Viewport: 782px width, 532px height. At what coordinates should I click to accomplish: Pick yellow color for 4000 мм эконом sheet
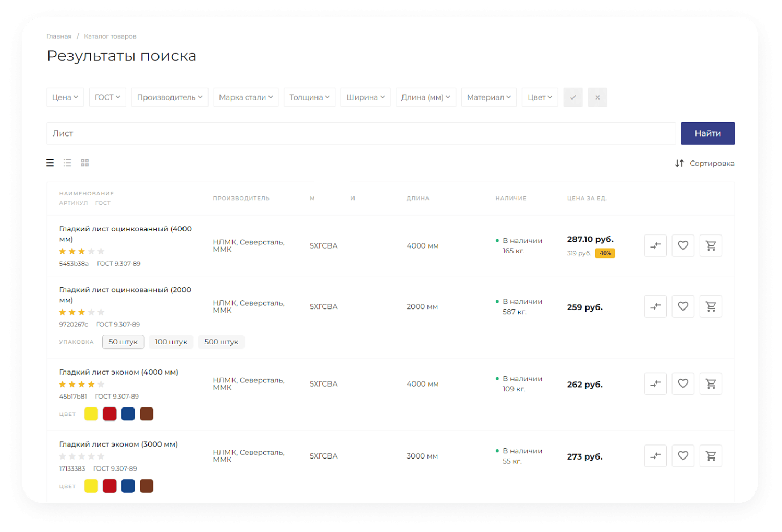(91, 414)
